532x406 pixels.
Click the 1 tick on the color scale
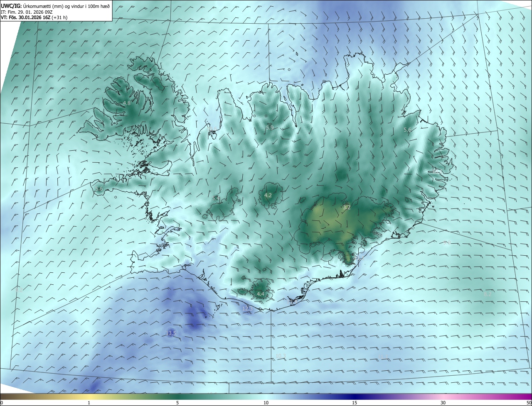pos(89,403)
